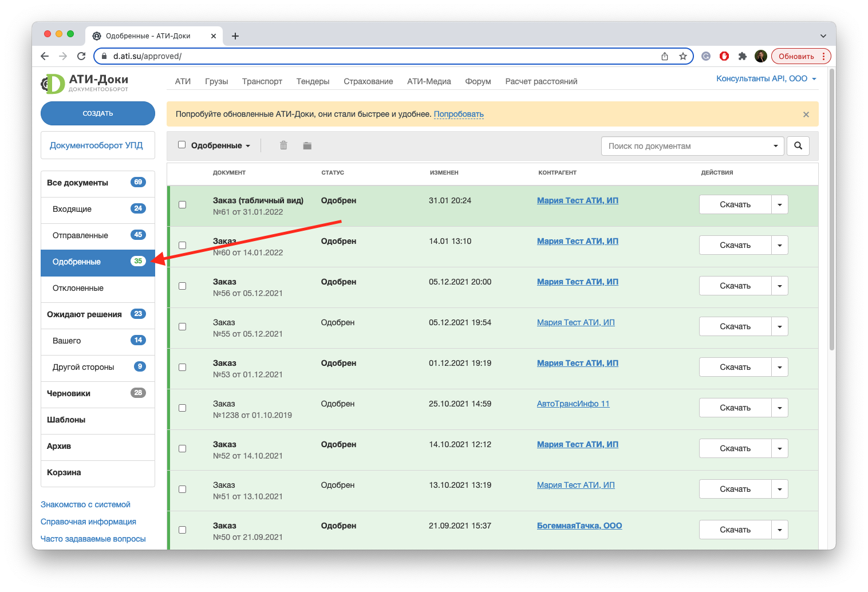Open the Тендеры menu item
Screen dimensions: 868x592
(313, 81)
